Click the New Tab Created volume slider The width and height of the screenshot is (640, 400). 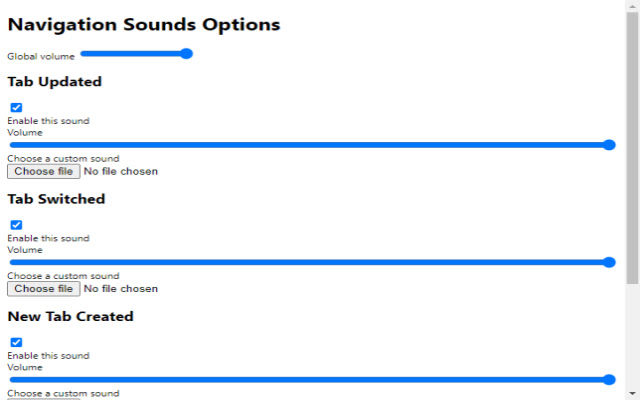tap(311, 379)
